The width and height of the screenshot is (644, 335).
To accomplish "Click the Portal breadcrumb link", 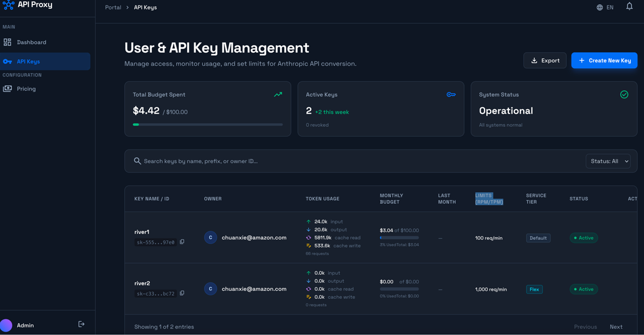I will pos(113,7).
